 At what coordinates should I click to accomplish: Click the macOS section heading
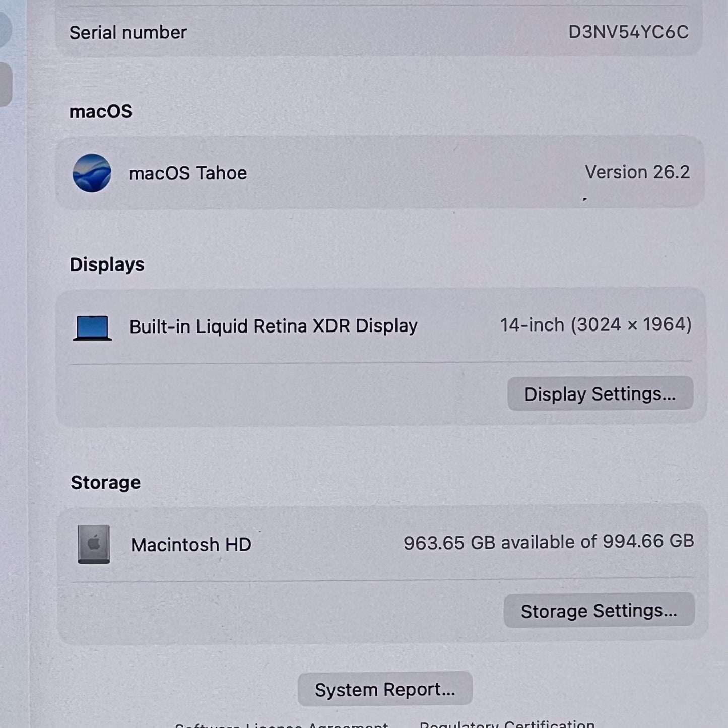101,111
